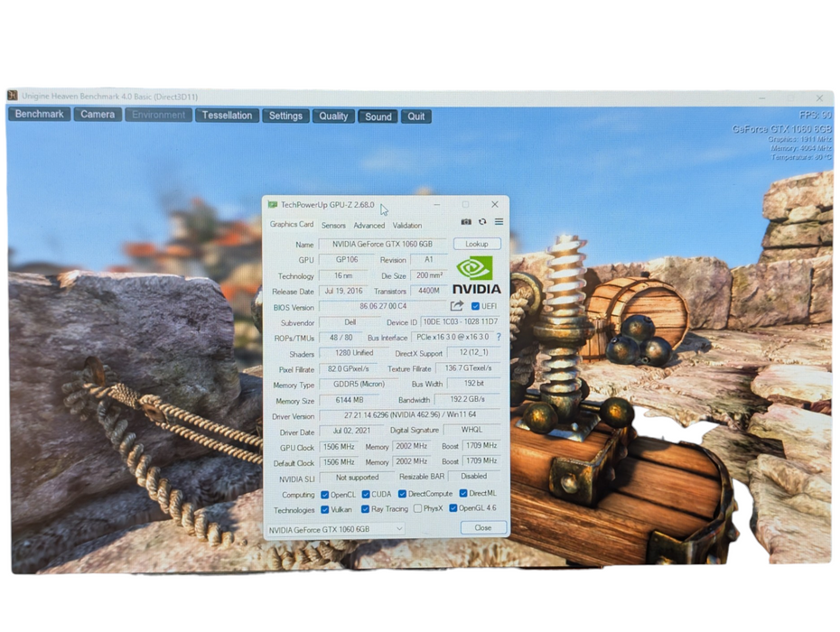Image resolution: width=840 pixels, height=632 pixels.
Task: Click the Technology value 16 nm
Action: click(343, 275)
